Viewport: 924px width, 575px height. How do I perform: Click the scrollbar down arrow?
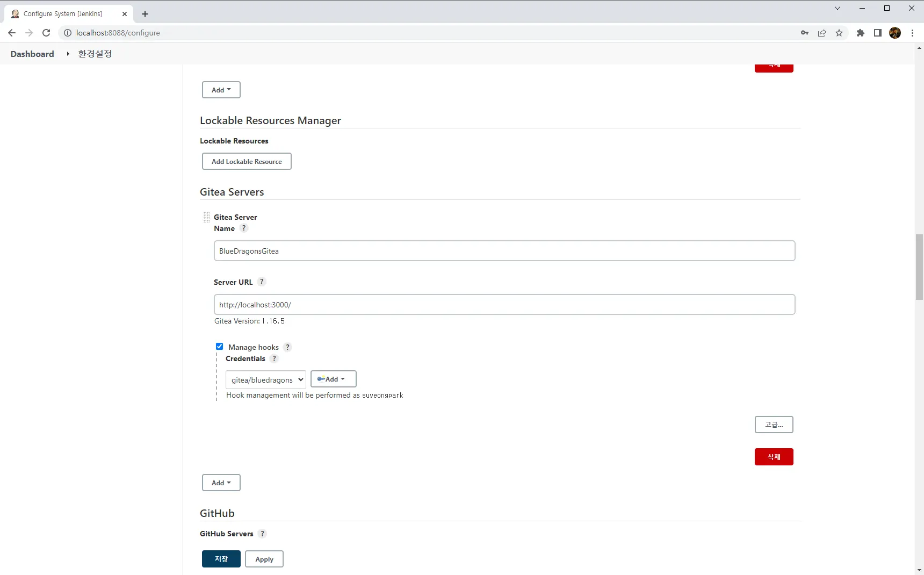(919, 570)
